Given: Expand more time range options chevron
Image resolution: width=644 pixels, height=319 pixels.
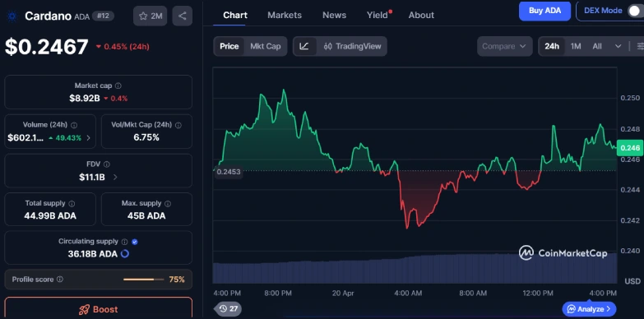Looking at the screenshot, I should coord(619,46).
